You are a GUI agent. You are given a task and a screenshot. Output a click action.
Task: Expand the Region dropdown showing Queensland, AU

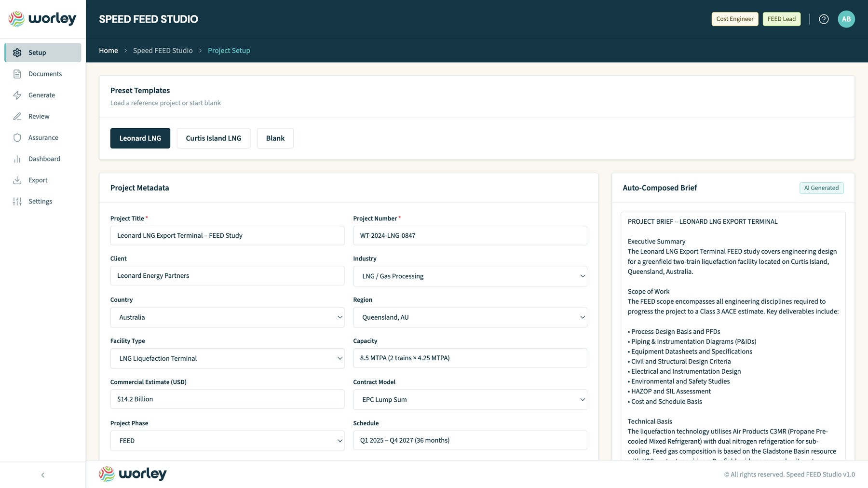(470, 317)
